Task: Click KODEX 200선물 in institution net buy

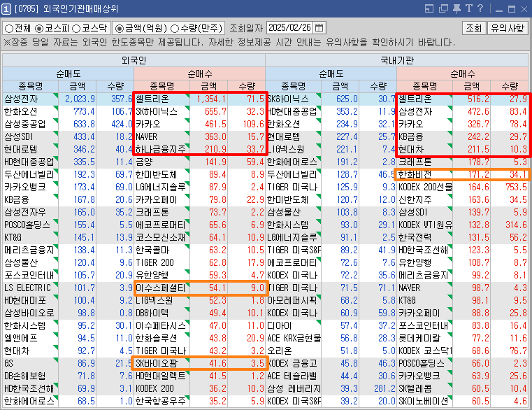Action: (x=425, y=187)
